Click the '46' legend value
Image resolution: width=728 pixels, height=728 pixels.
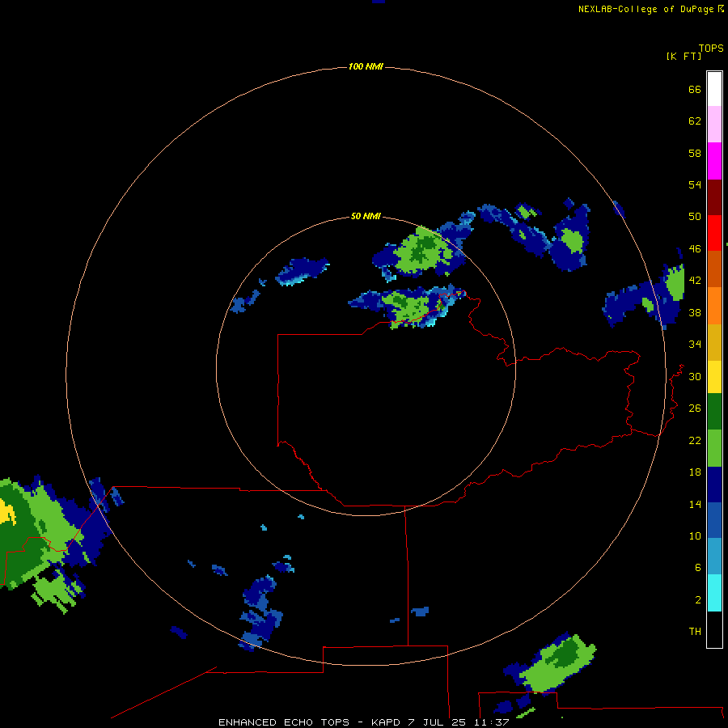pos(695,248)
